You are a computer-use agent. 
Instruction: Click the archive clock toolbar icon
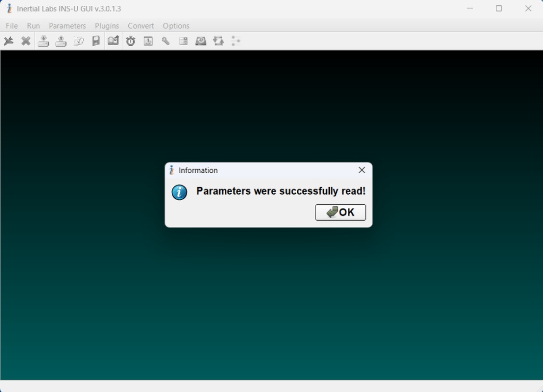click(x=200, y=41)
